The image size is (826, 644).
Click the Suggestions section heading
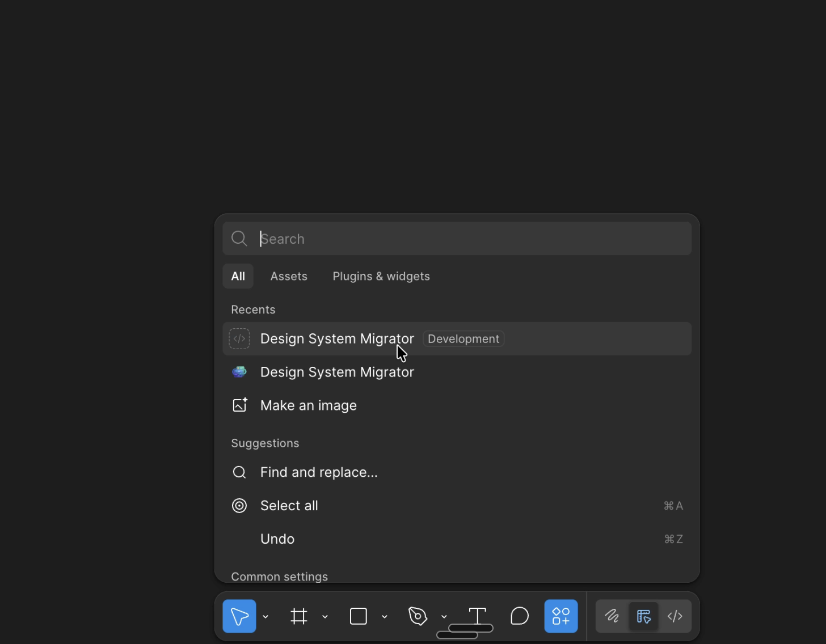pyautogui.click(x=265, y=443)
